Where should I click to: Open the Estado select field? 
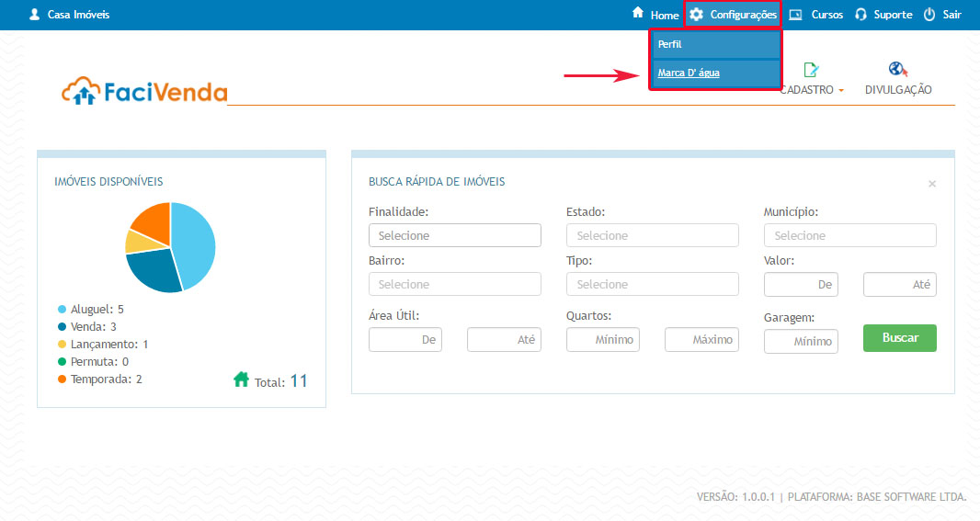[652, 235]
